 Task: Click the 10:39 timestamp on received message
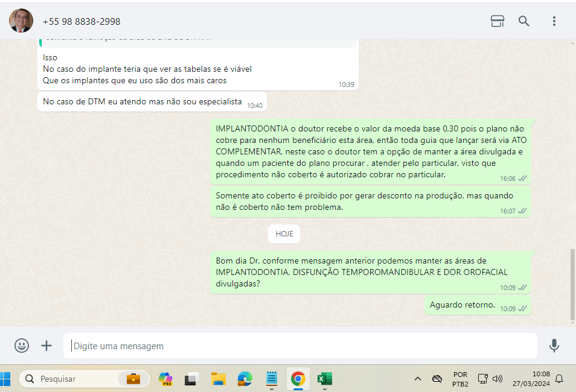click(346, 84)
